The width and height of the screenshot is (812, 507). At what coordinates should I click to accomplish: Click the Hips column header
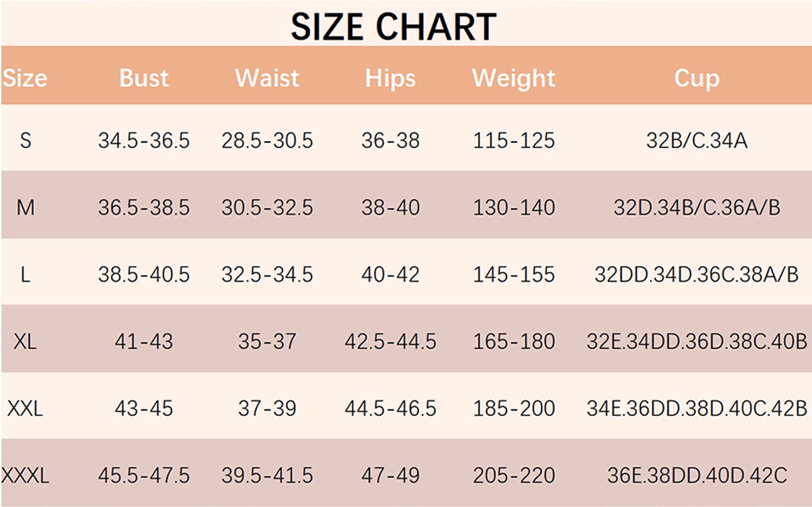[x=390, y=78]
